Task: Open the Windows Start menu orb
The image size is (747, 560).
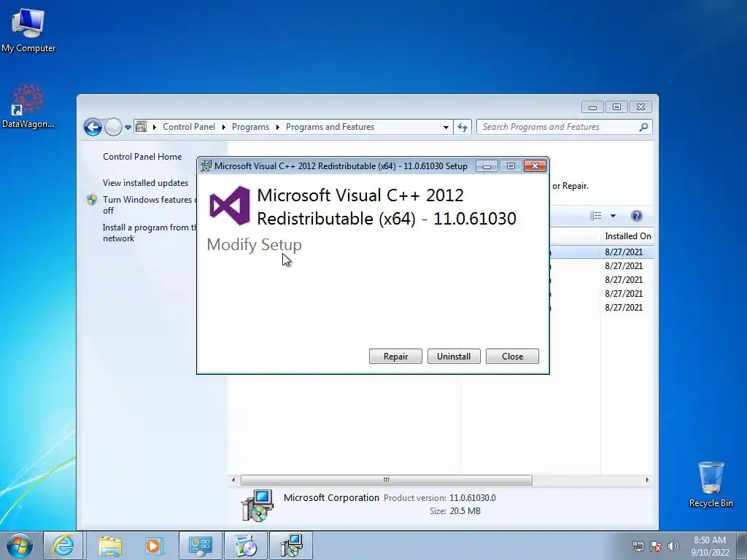Action: click(x=20, y=545)
